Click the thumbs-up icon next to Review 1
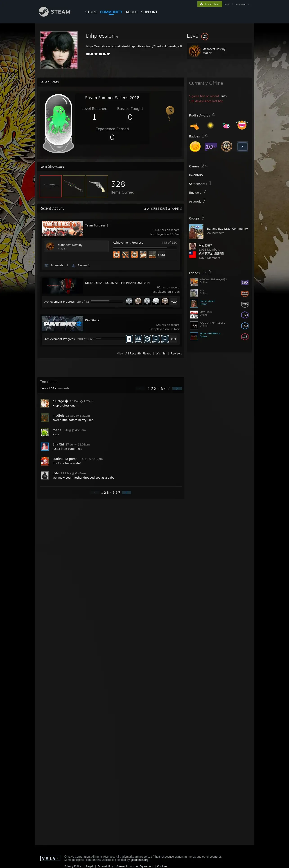This screenshot has width=289, height=868. coord(73,265)
